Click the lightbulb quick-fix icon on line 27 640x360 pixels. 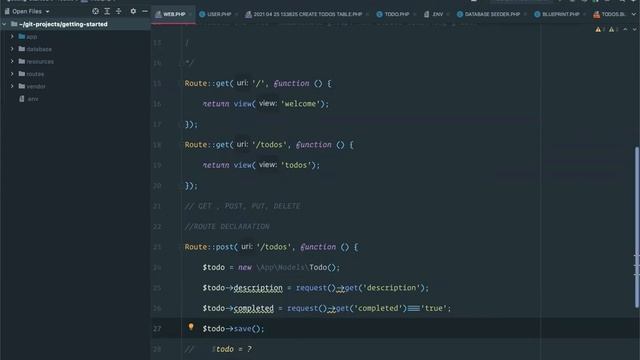click(x=191, y=327)
